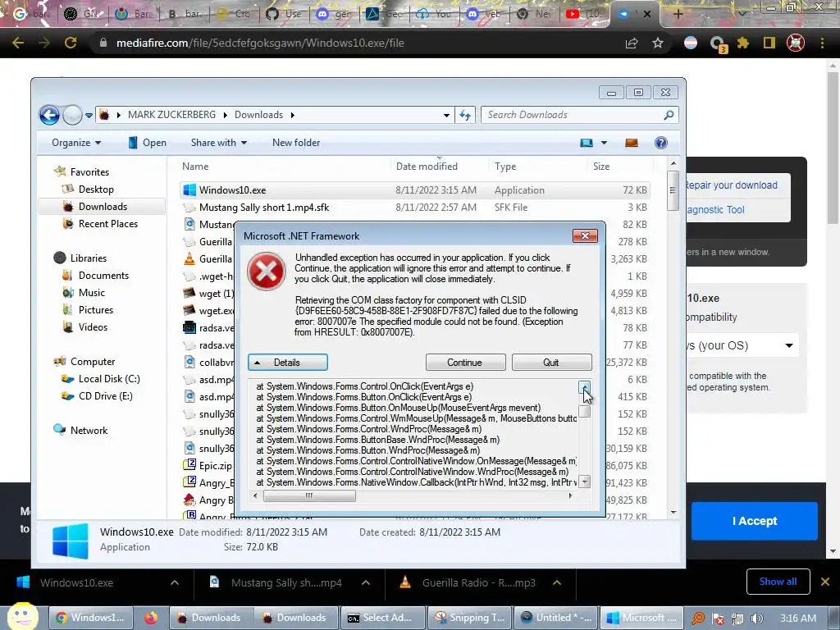Collapse the Details section toggle
This screenshot has width=840, height=630.
click(288, 362)
